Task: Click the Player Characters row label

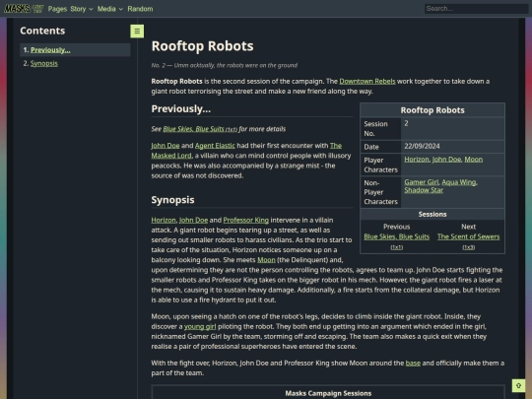Action: [x=380, y=165]
